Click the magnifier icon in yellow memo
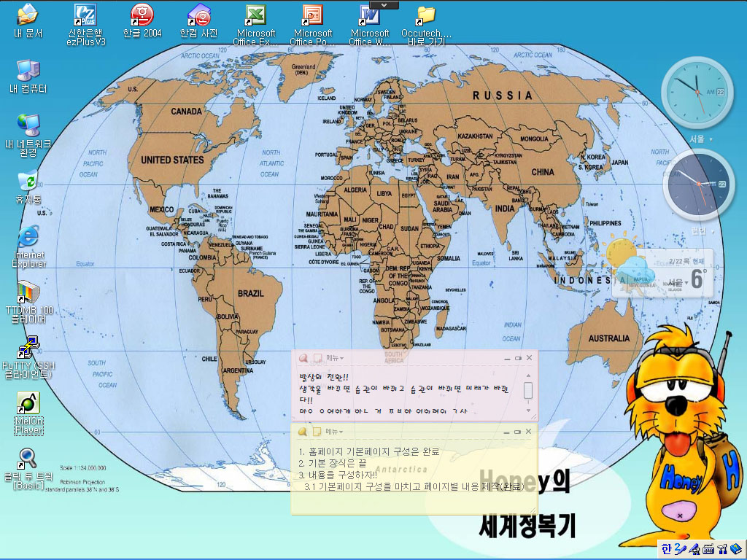 click(302, 432)
